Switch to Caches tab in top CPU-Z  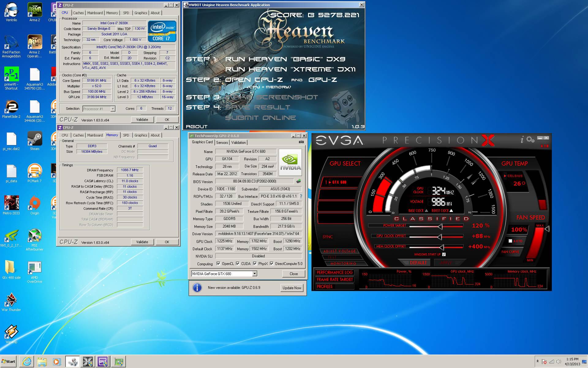coord(78,13)
